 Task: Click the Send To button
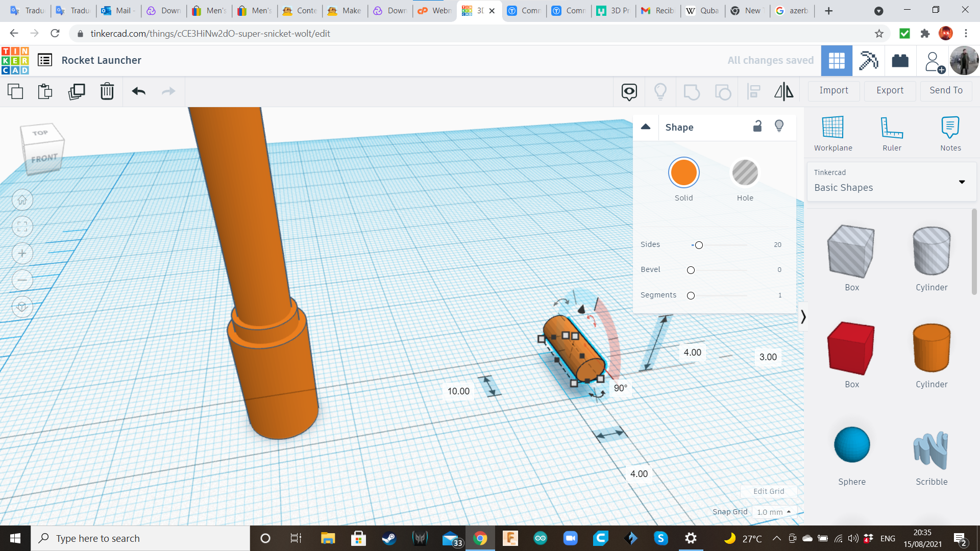coord(946,90)
